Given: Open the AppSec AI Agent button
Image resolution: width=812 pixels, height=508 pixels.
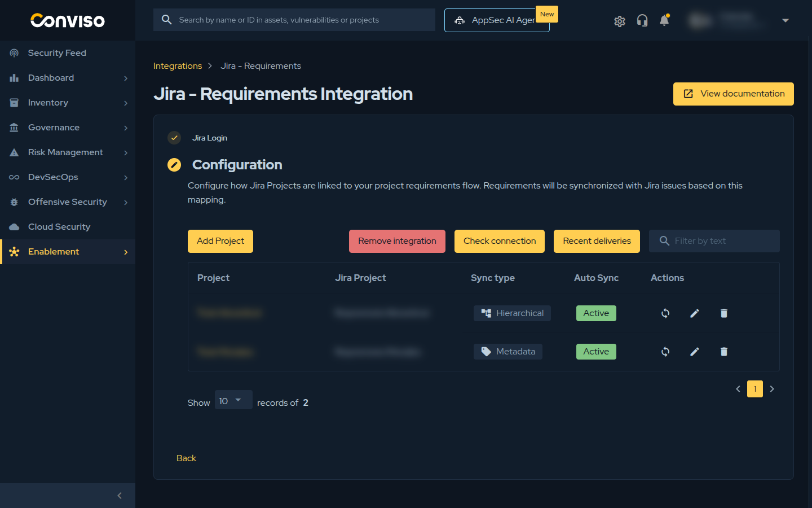Looking at the screenshot, I should (497, 20).
